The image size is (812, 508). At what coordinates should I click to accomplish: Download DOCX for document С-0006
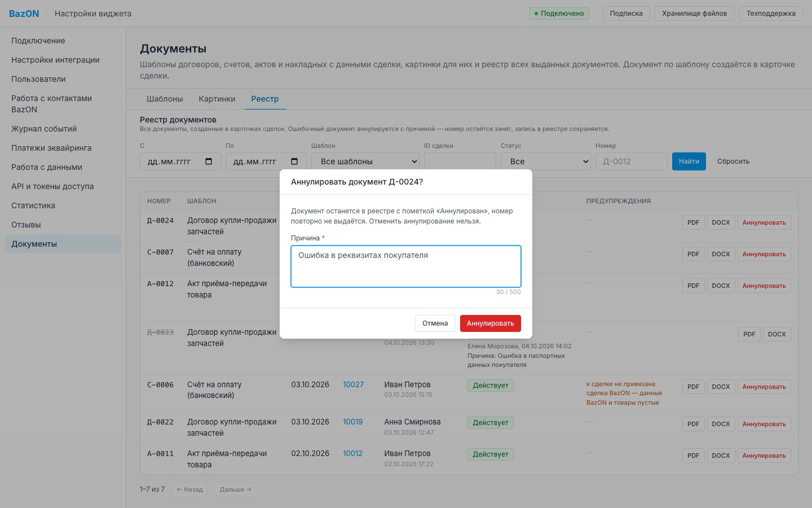click(721, 387)
